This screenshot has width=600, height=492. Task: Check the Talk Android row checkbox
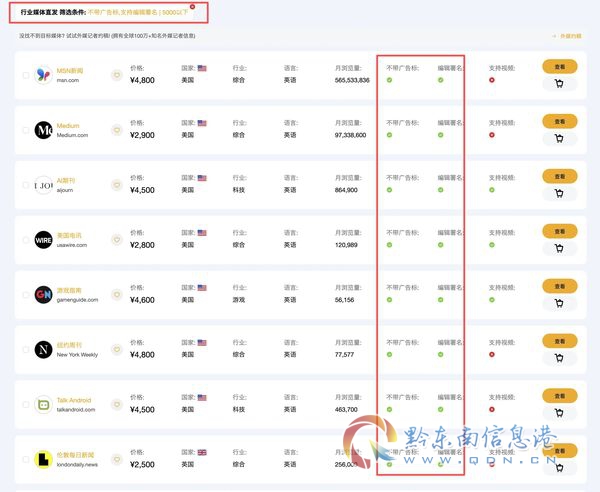click(26, 404)
